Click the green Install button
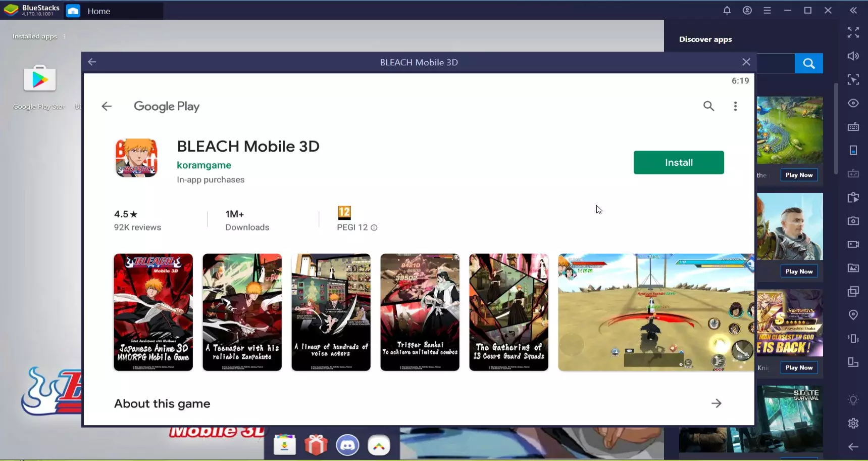Image resolution: width=868 pixels, height=461 pixels. pos(678,162)
